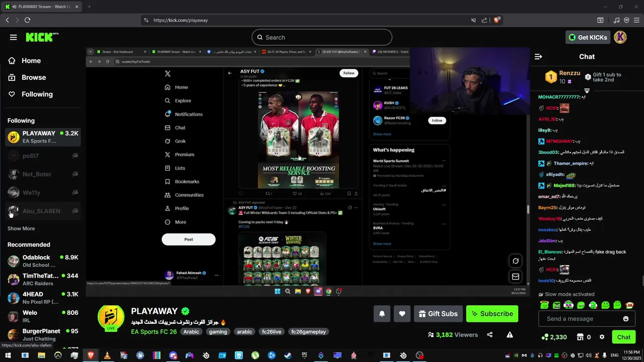Screen dimensions: 644x362
Task: Open chat settings gear icon
Action: point(602,337)
